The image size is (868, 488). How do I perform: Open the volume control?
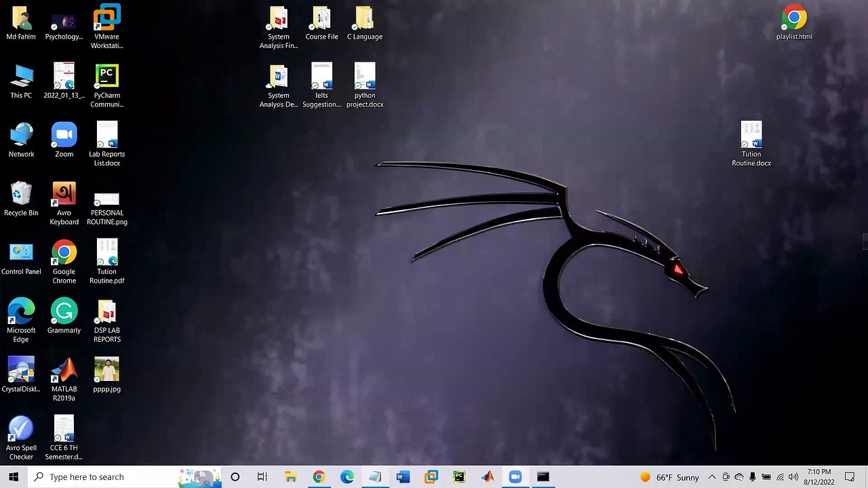[793, 477]
